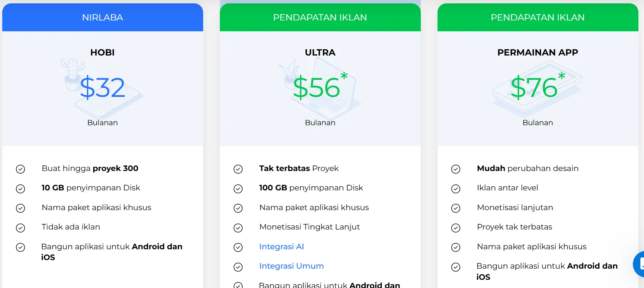This screenshot has height=288, width=644.
Task: Click the "10 GB penyimpanan Disk" feature text
Action: pos(91,188)
